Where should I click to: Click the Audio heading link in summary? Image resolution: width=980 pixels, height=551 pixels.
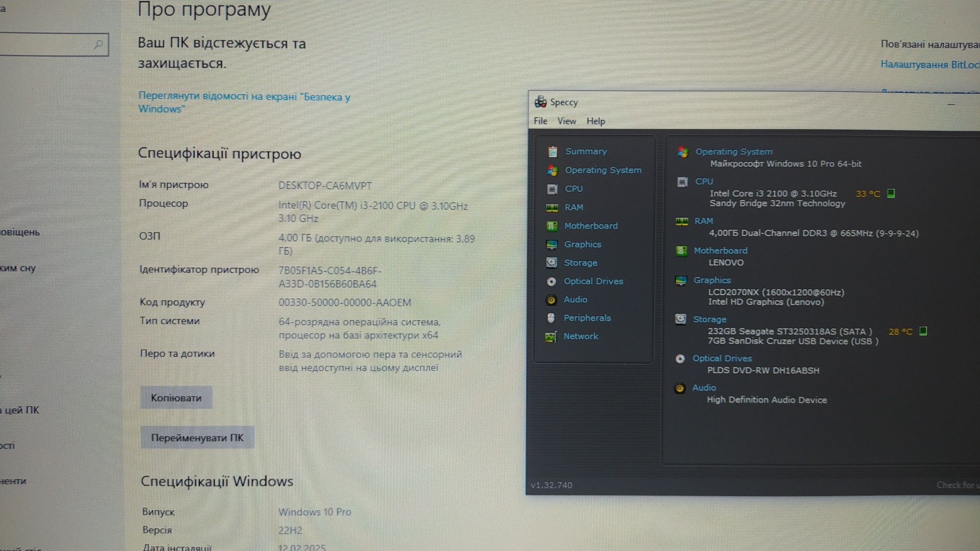[x=704, y=388]
